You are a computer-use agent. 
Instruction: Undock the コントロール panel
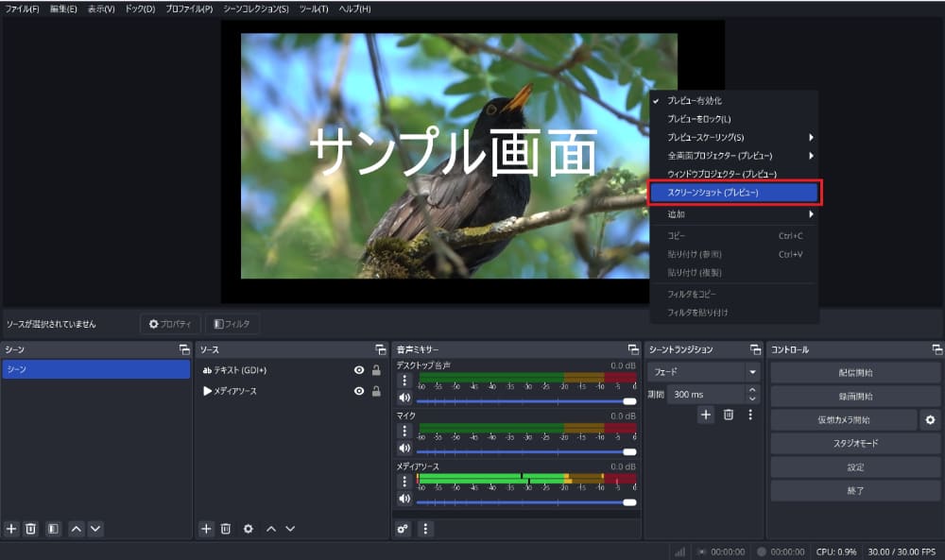pyautogui.click(x=936, y=349)
